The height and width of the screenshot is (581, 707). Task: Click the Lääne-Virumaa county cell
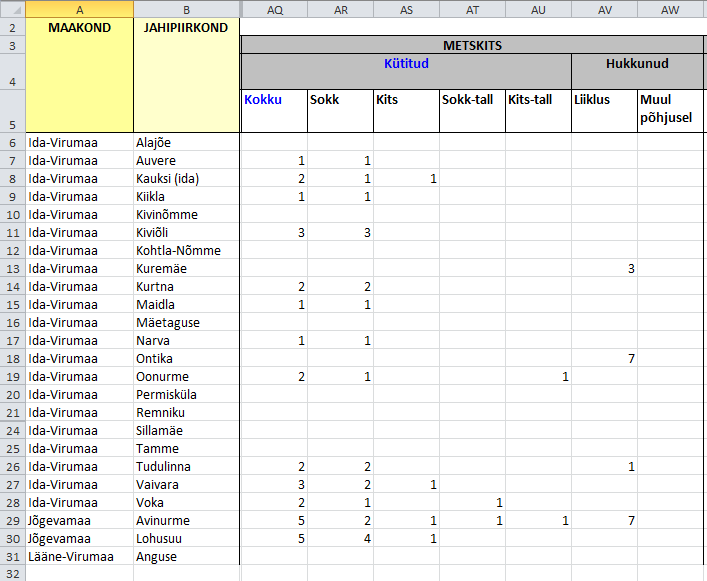[x=79, y=557]
